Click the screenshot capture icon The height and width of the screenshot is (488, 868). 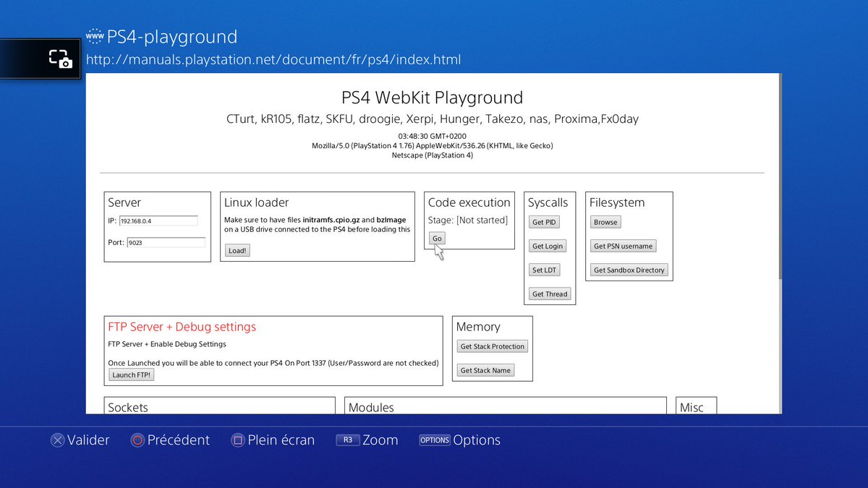[x=60, y=59]
